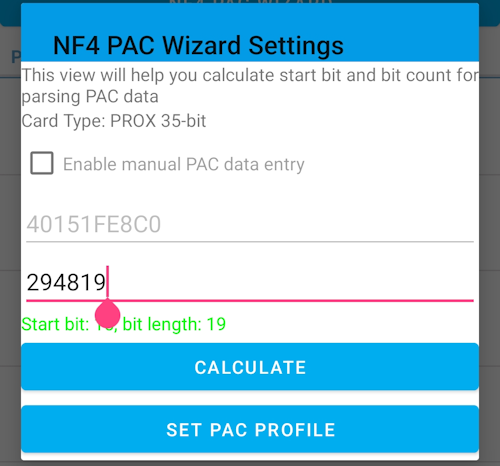This screenshot has width=500, height=466.
Task: Tap the description text about parsing PAC data
Action: [x=250, y=86]
